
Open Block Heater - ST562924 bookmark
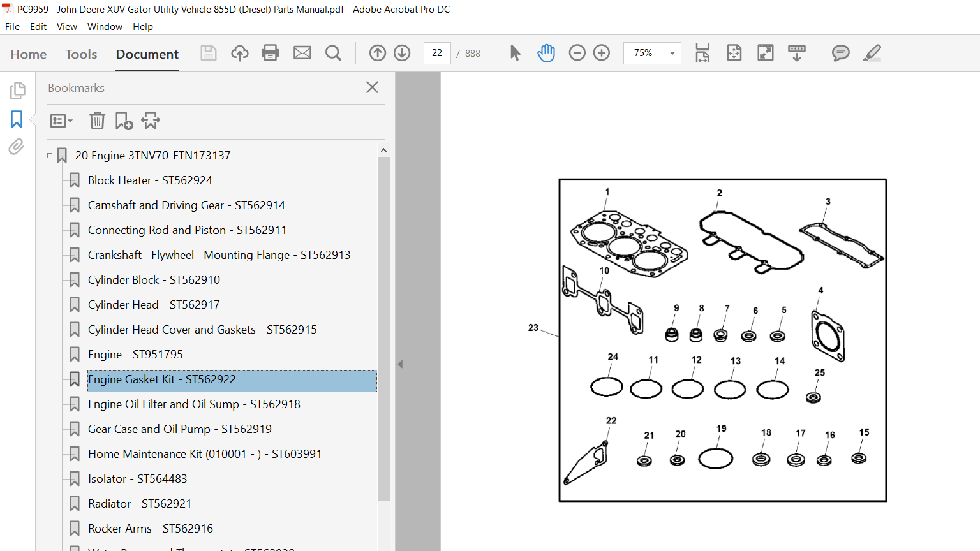coord(150,180)
